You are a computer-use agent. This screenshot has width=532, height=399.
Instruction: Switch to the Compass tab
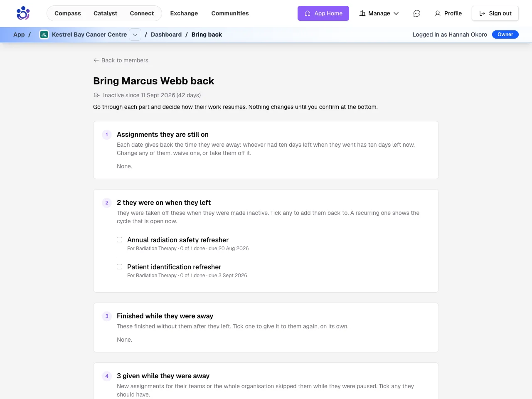tap(68, 13)
